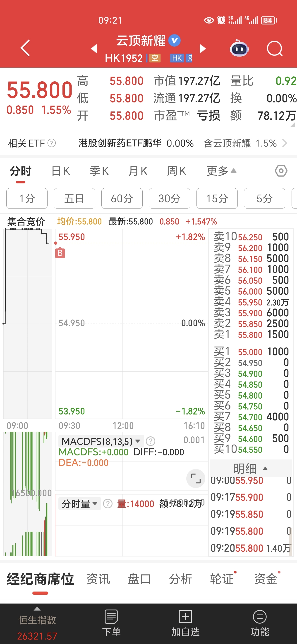Open help icon beside 相关ETF
The height and width of the screenshot is (644, 297).
(x=52, y=143)
